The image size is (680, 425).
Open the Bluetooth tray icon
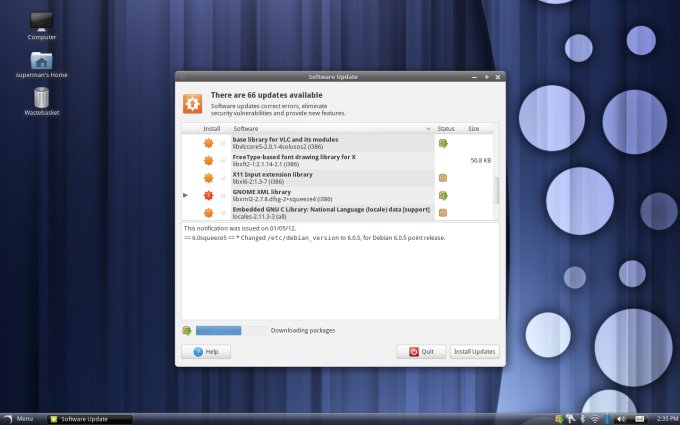(x=583, y=419)
